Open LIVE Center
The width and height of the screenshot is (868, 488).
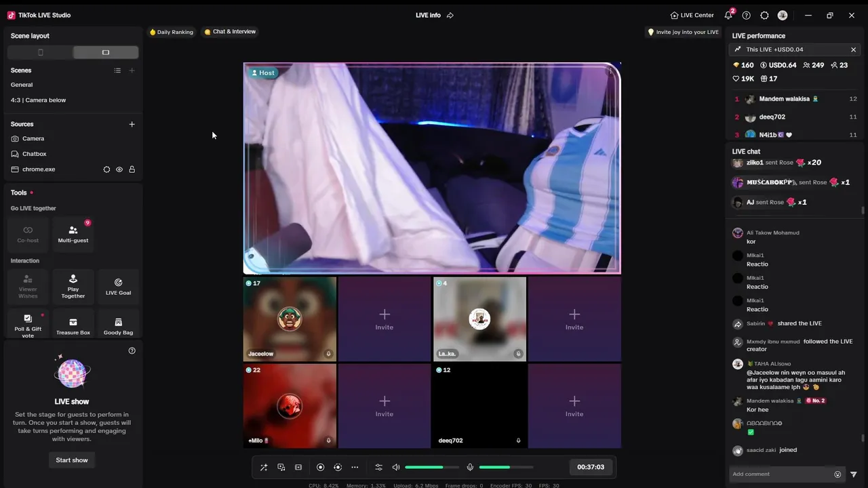(x=692, y=15)
